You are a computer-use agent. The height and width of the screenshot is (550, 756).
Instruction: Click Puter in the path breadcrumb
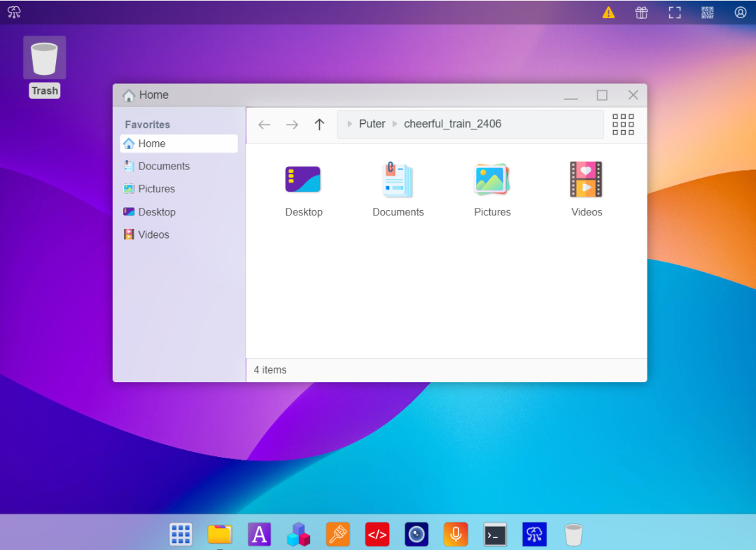[372, 124]
